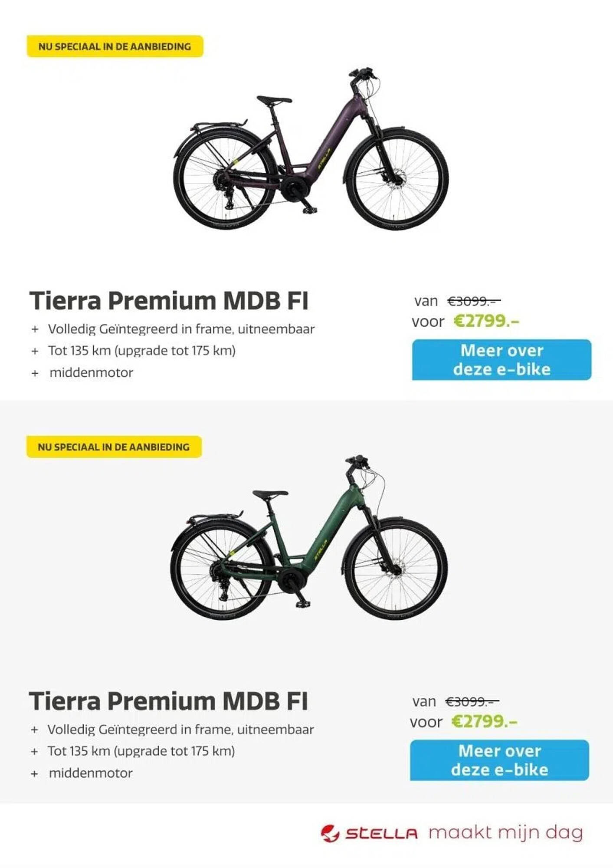The image size is (613, 868).
Task: Select the green Tierra Premium bike image
Action: (308, 537)
